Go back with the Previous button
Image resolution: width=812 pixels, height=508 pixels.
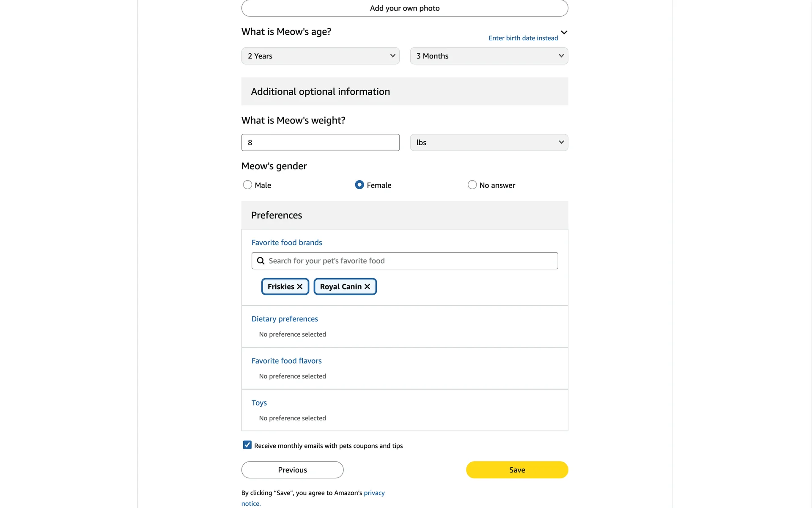[x=292, y=470]
